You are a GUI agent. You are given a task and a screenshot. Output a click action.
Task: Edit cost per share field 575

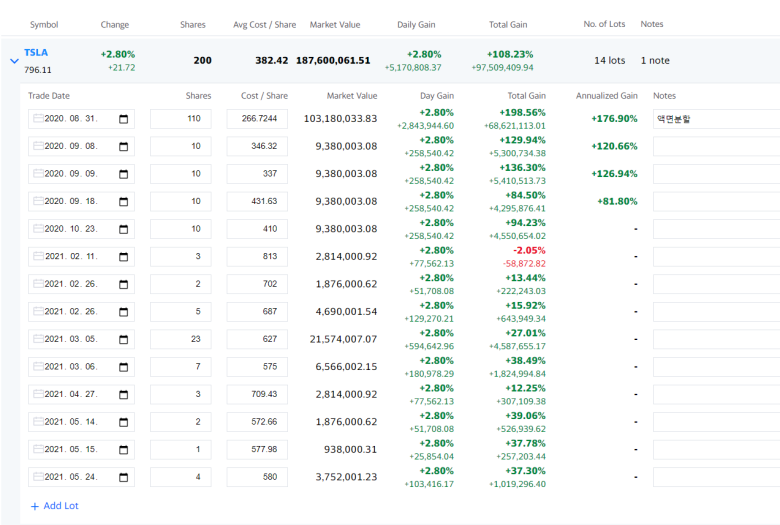coord(257,367)
